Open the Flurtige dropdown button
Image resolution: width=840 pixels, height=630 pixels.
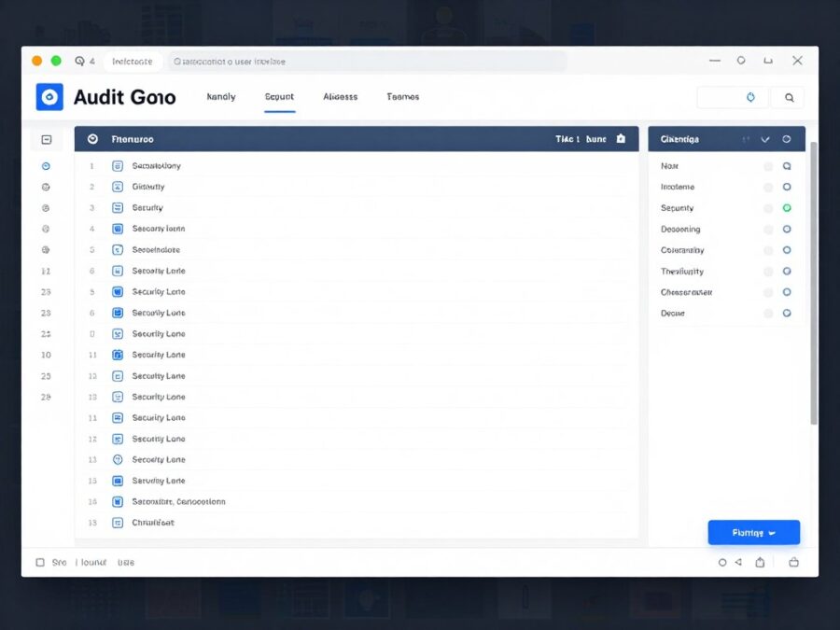[x=754, y=531]
